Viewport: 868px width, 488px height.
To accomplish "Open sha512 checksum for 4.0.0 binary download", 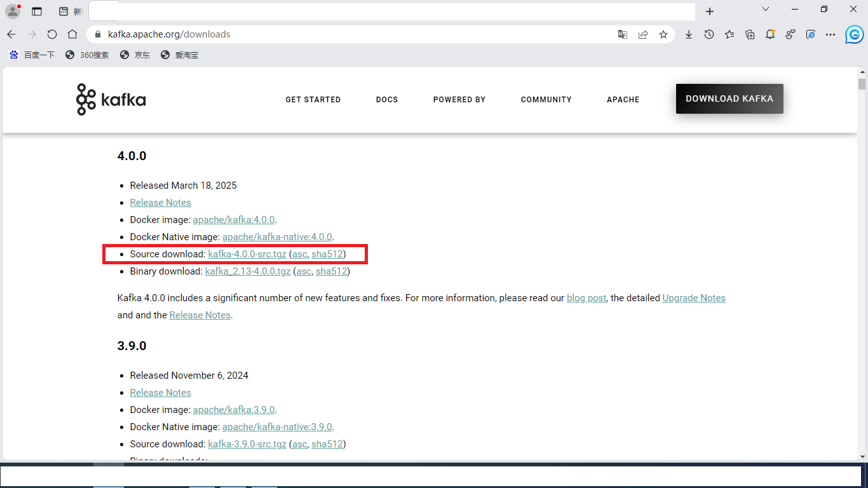I will pos(332,271).
